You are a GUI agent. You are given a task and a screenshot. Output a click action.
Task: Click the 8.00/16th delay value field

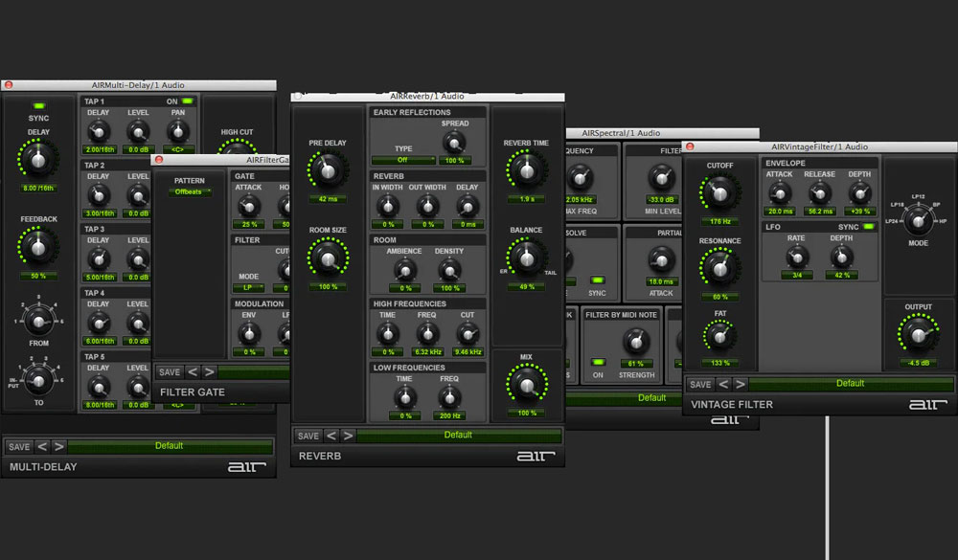38,189
